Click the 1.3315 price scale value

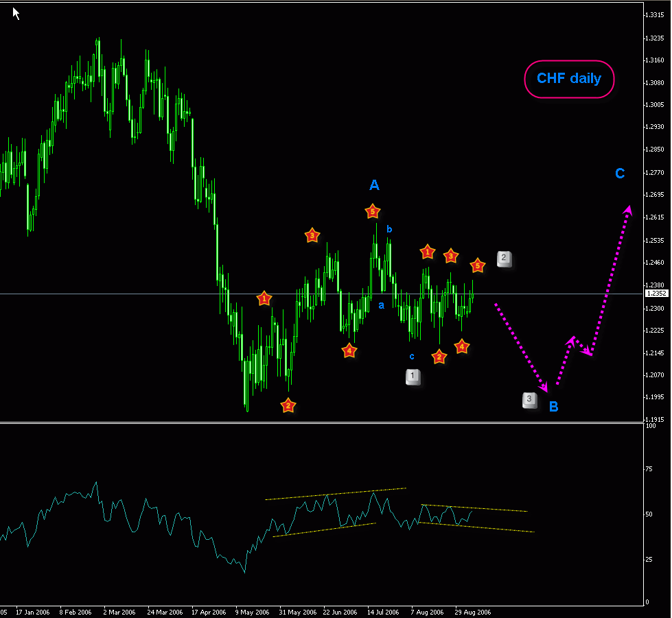(655, 15)
